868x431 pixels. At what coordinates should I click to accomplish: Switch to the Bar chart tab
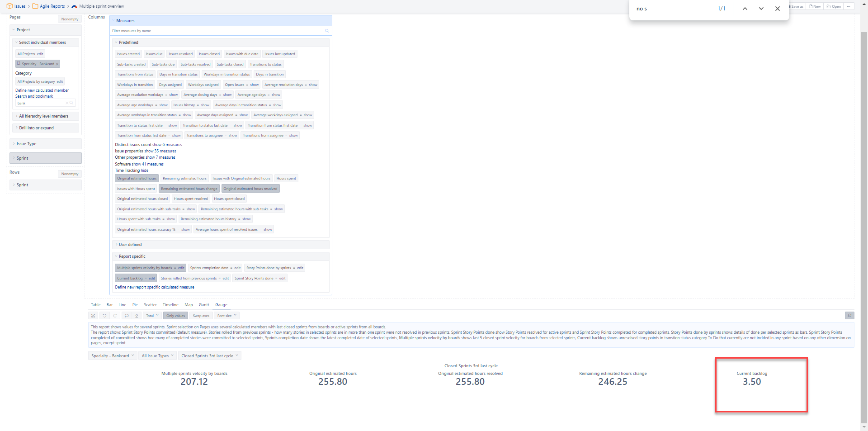[110, 305]
